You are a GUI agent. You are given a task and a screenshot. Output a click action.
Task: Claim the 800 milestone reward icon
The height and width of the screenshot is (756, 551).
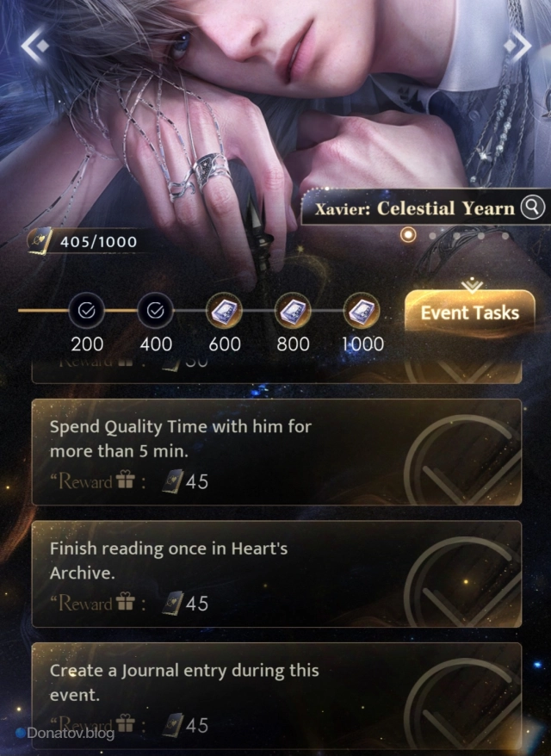click(293, 311)
